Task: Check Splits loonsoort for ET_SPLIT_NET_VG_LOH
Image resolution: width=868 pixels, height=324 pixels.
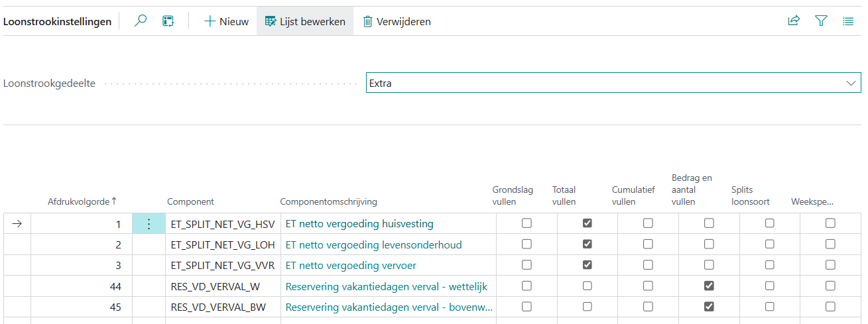Action: (769, 244)
